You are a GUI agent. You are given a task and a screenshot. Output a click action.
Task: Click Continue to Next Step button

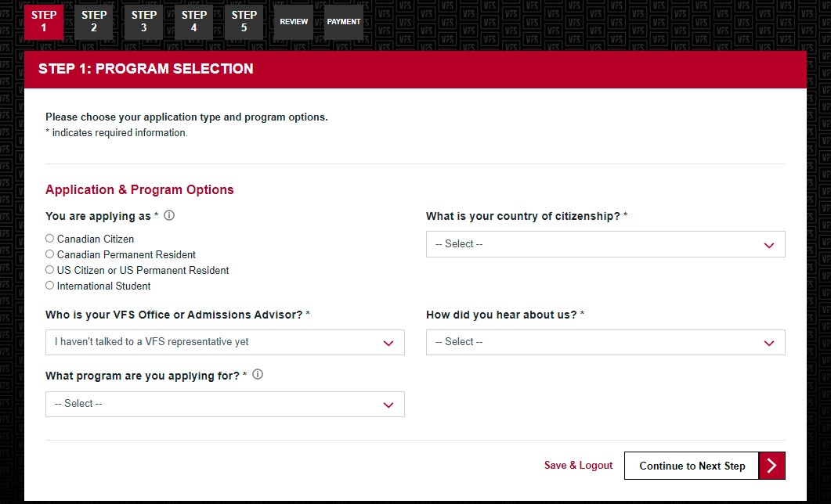tap(704, 466)
